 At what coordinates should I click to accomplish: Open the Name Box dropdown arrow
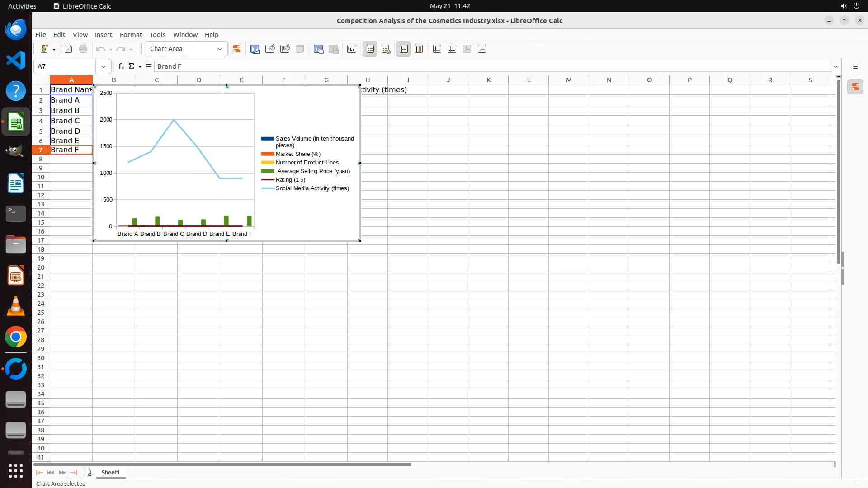(x=104, y=66)
